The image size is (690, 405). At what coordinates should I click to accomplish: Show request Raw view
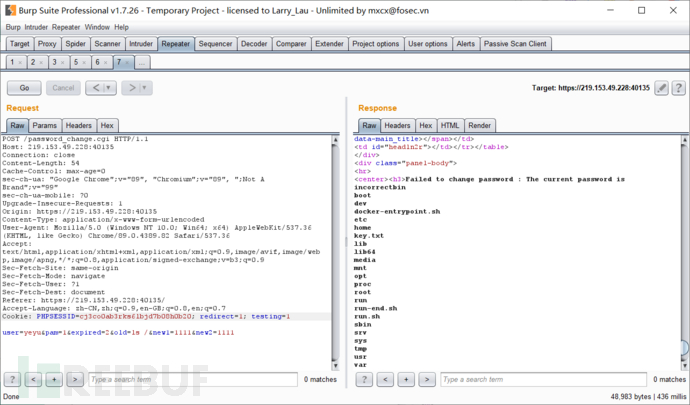click(x=18, y=125)
